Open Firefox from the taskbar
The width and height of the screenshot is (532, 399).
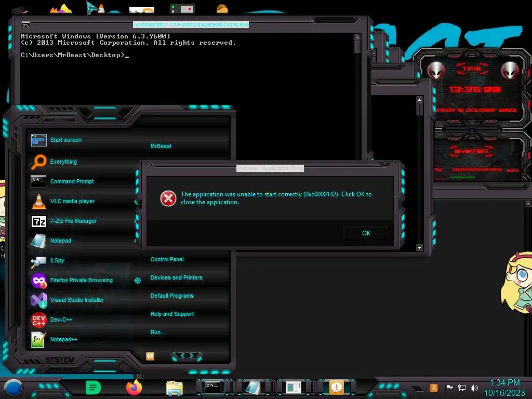pyautogui.click(x=134, y=388)
